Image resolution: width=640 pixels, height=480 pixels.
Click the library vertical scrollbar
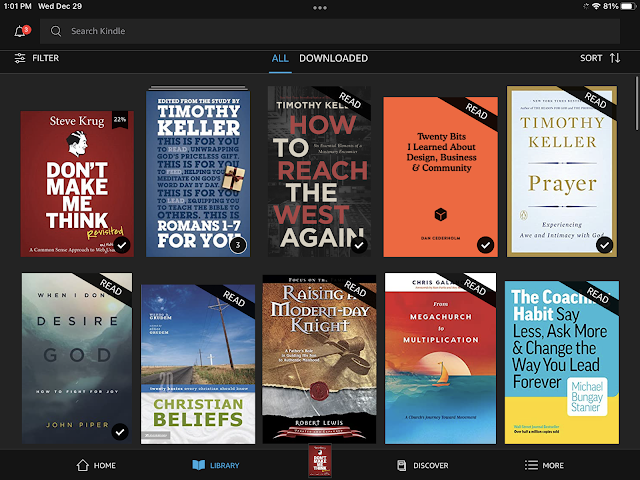(637, 103)
